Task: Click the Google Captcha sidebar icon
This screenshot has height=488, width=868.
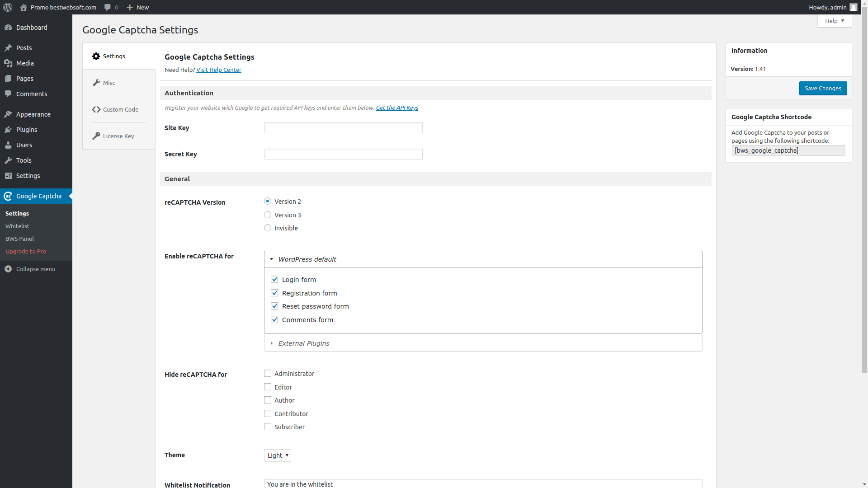Action: tap(8, 196)
